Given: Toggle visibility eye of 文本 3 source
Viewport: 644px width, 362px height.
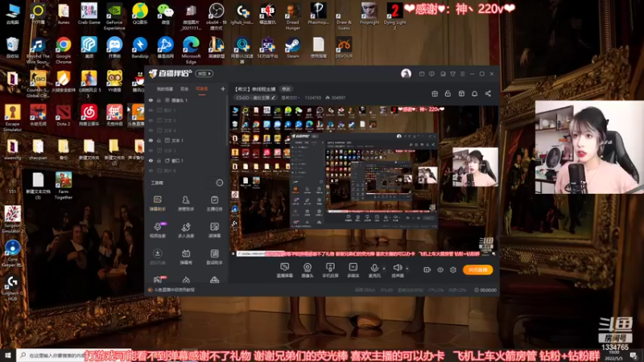Looking at the screenshot, I should click(x=151, y=150).
